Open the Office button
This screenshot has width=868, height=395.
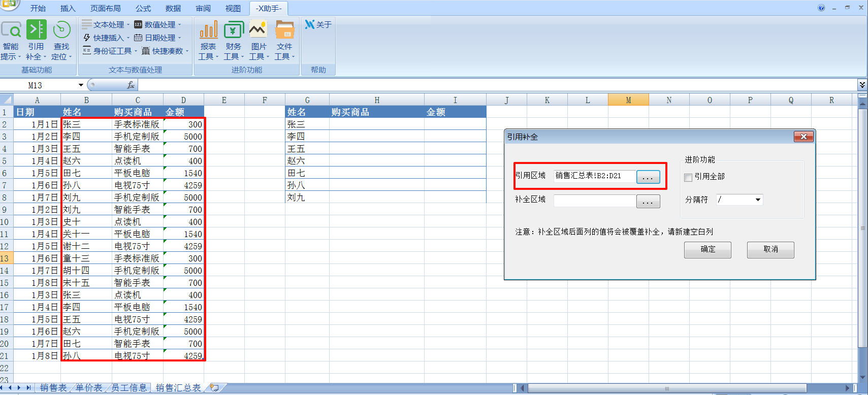coord(9,5)
